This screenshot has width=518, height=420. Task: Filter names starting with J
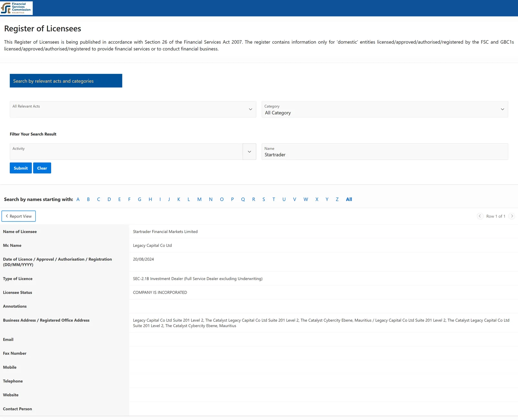169,199
